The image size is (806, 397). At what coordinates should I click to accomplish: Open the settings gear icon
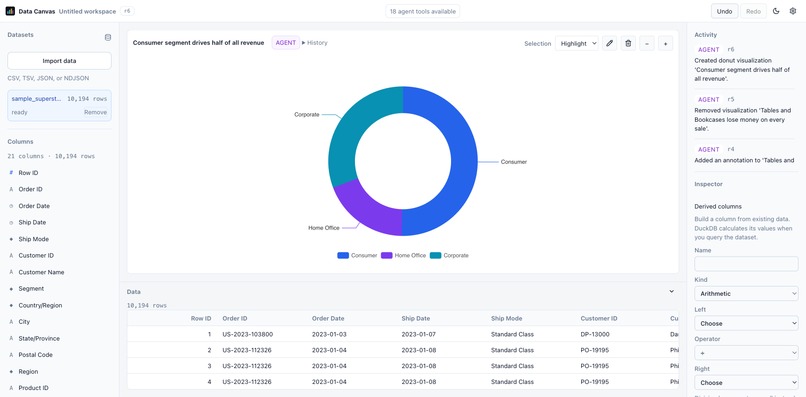click(793, 11)
